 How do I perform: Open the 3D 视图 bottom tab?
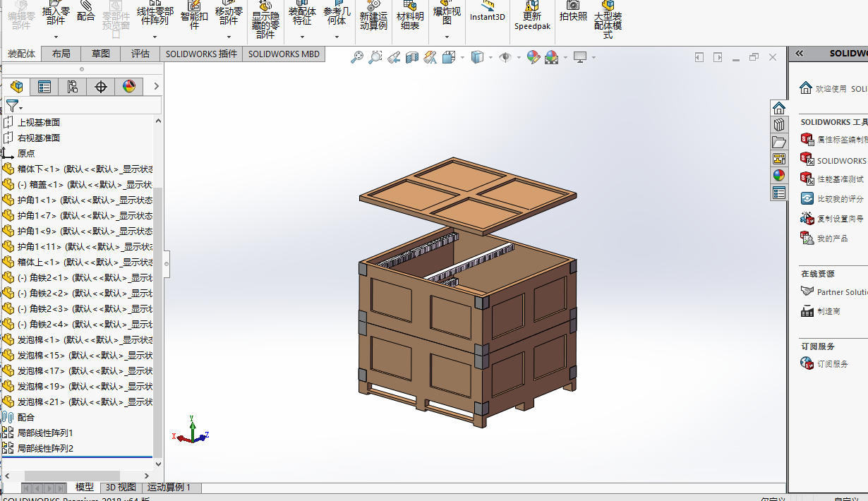click(121, 488)
